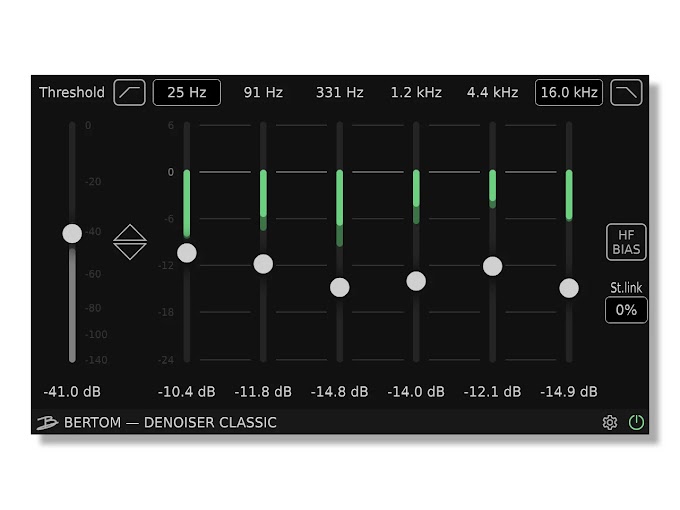Viewport: 680px width, 510px height.
Task: Click the 331 Hz band slider knob
Action: point(340,287)
